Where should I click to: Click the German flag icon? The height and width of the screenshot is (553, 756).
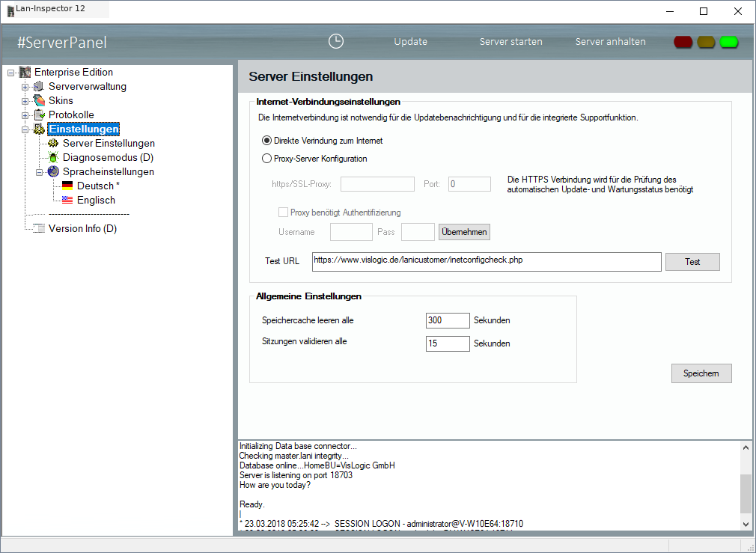pyautogui.click(x=67, y=186)
